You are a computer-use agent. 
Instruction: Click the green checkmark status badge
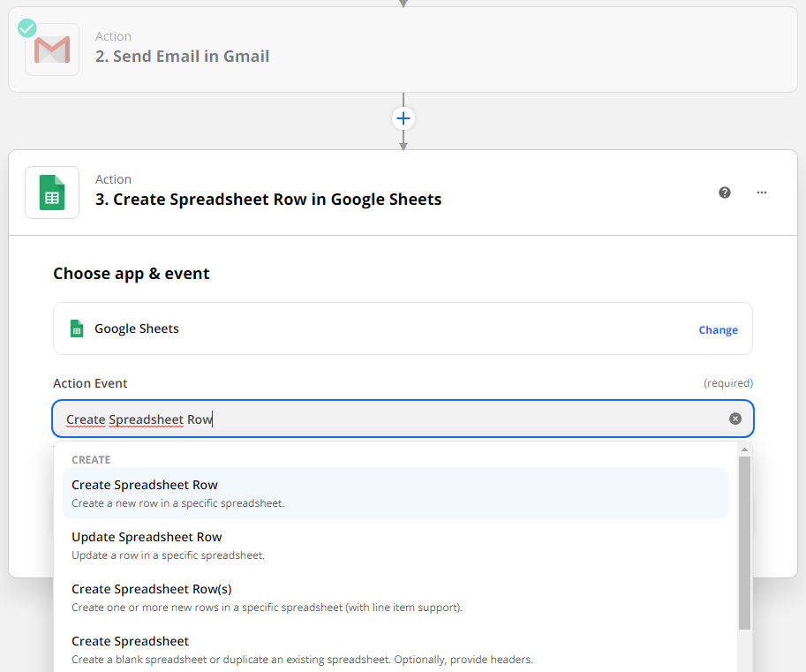(x=27, y=27)
